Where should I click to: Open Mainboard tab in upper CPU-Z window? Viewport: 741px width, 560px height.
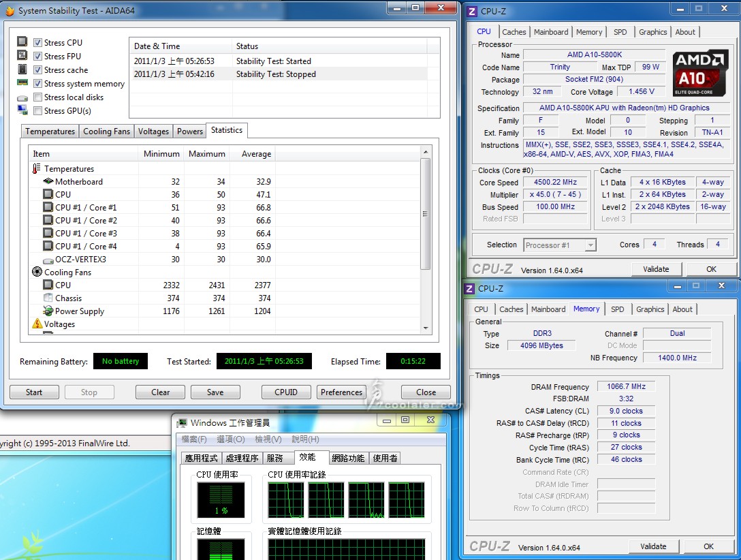551,32
